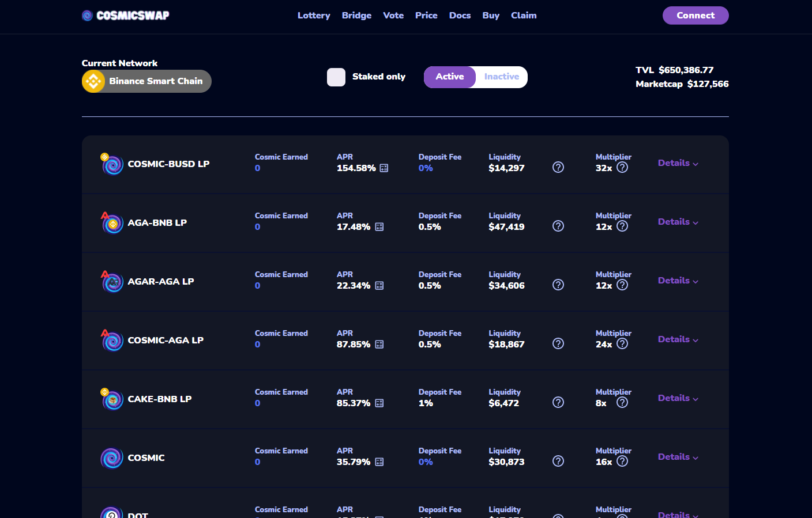
Task: Click the CAKE-BNB LP token pair icon
Action: (112, 399)
